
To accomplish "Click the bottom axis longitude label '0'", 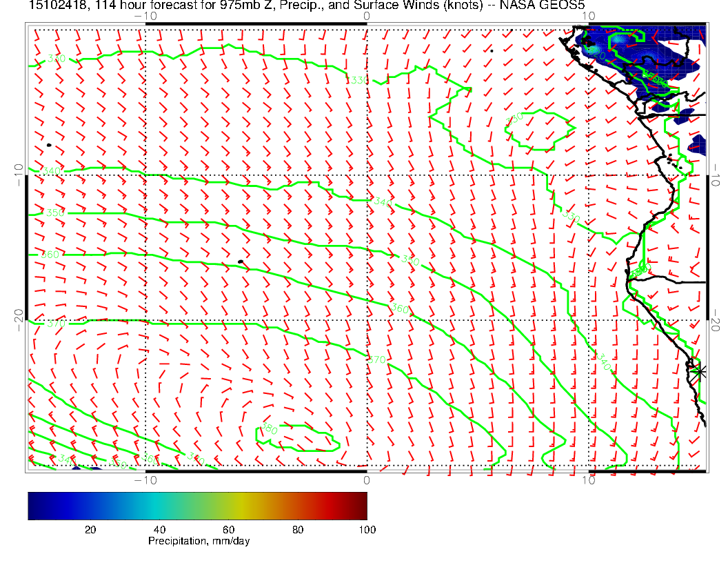I will tap(366, 480).
